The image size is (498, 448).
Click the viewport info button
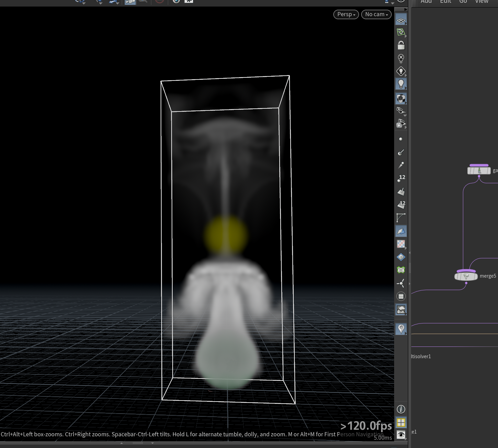tap(401, 409)
